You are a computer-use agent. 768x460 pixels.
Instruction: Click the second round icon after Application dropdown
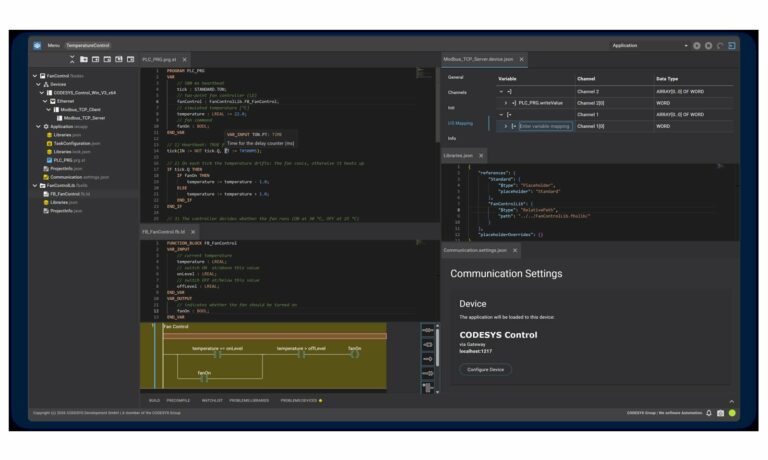(x=708, y=46)
